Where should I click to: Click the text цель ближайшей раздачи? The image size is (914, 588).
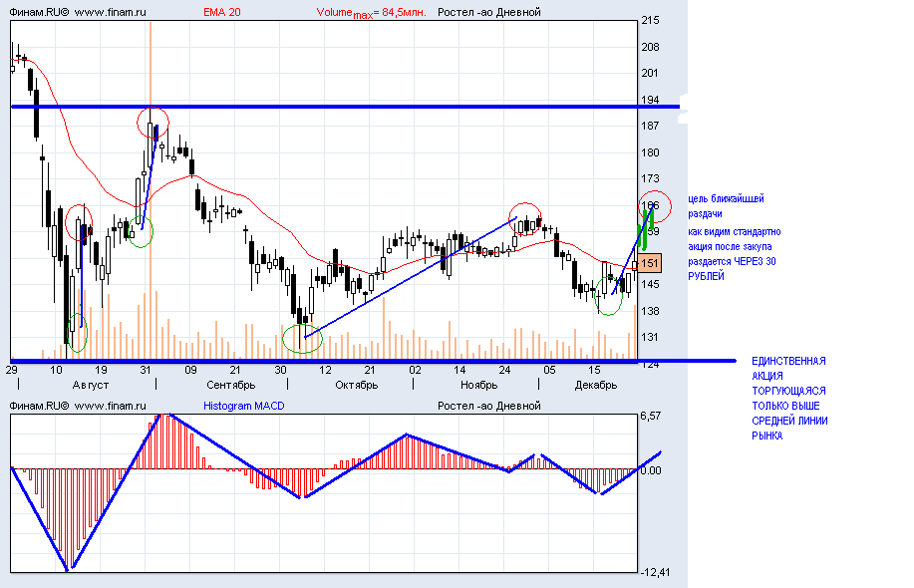click(726, 206)
